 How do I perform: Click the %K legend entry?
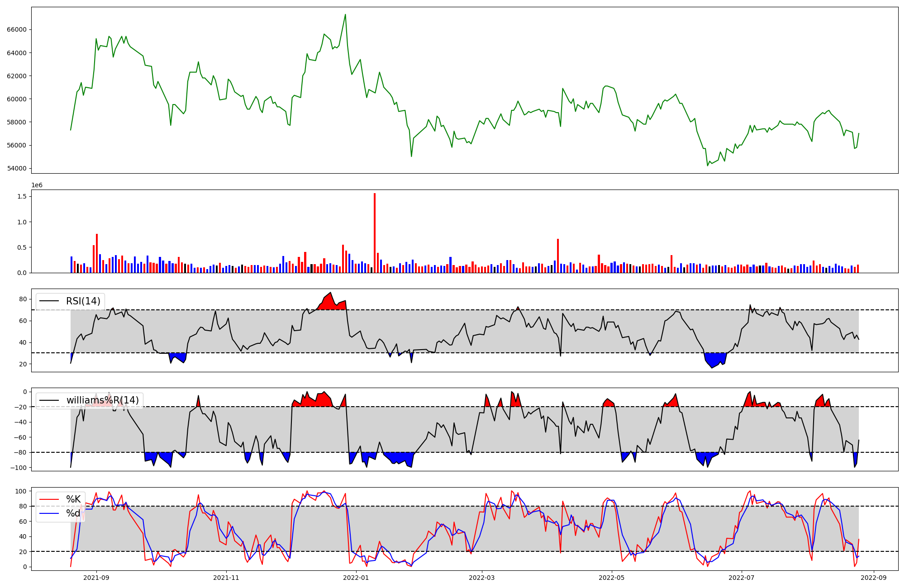point(73,499)
